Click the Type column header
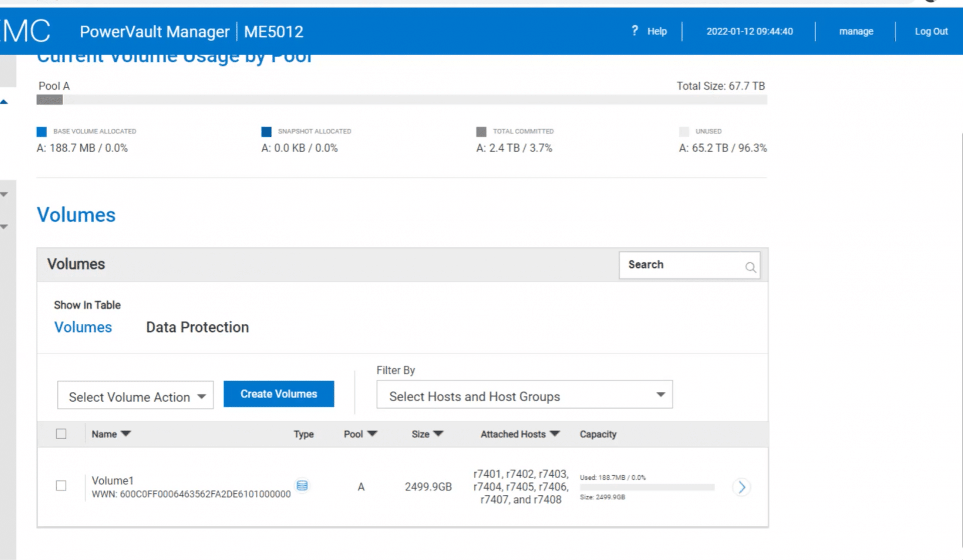The image size is (963, 560). pyautogui.click(x=304, y=434)
